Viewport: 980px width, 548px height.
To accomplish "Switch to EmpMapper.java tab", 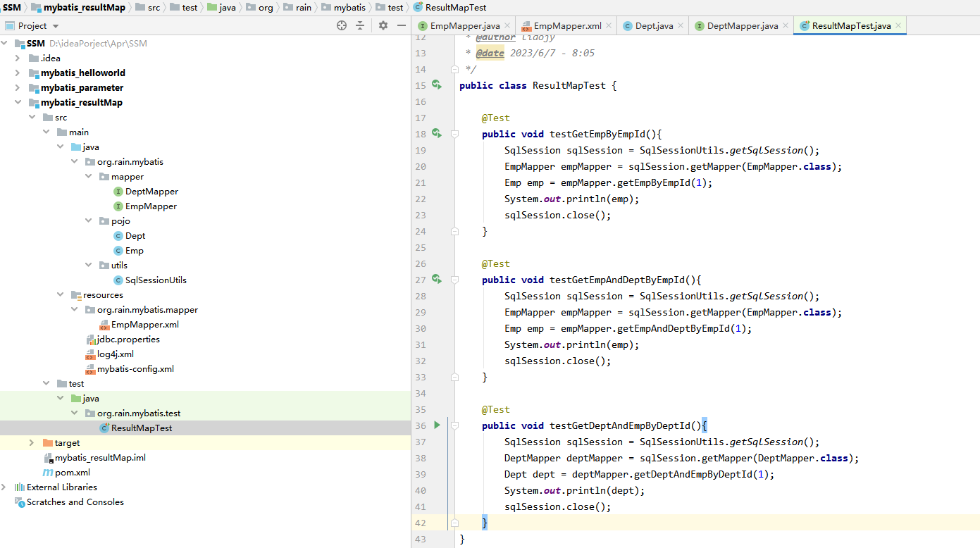I will point(464,25).
